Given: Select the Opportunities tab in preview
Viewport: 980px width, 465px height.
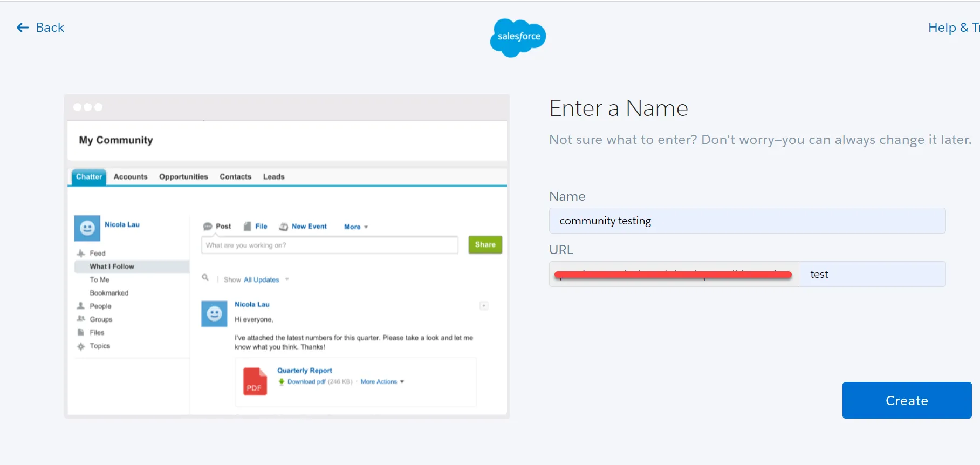Looking at the screenshot, I should click(183, 176).
